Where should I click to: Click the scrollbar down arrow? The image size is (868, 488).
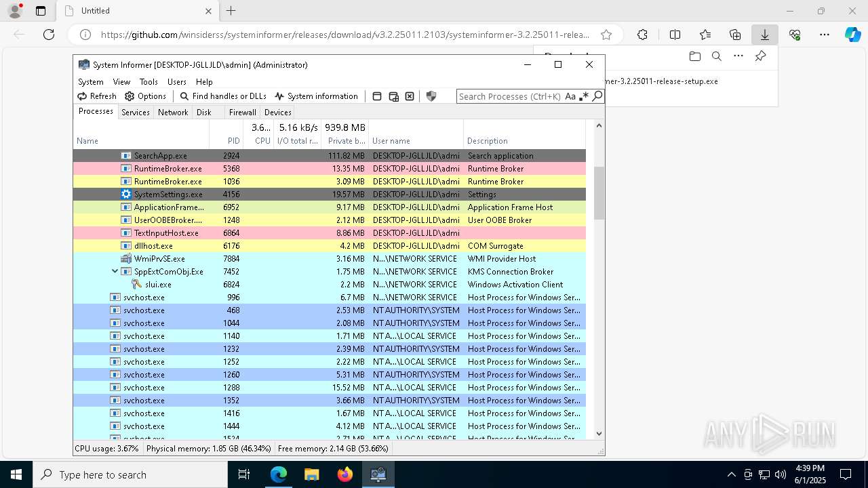tap(599, 434)
